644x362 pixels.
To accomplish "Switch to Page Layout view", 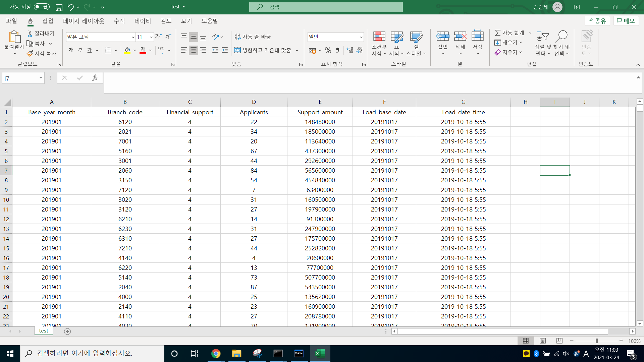I will 542,341.
